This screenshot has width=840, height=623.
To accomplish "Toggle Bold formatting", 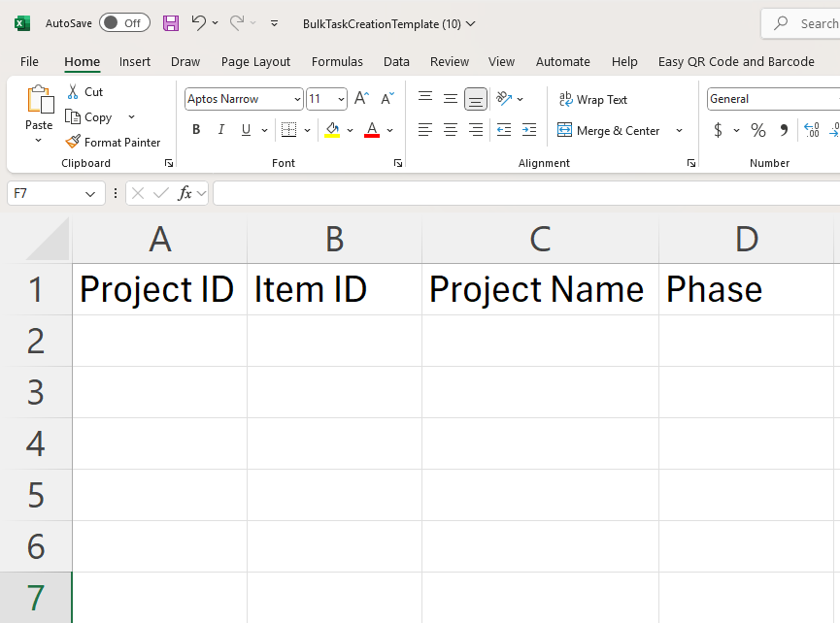I will click(196, 130).
